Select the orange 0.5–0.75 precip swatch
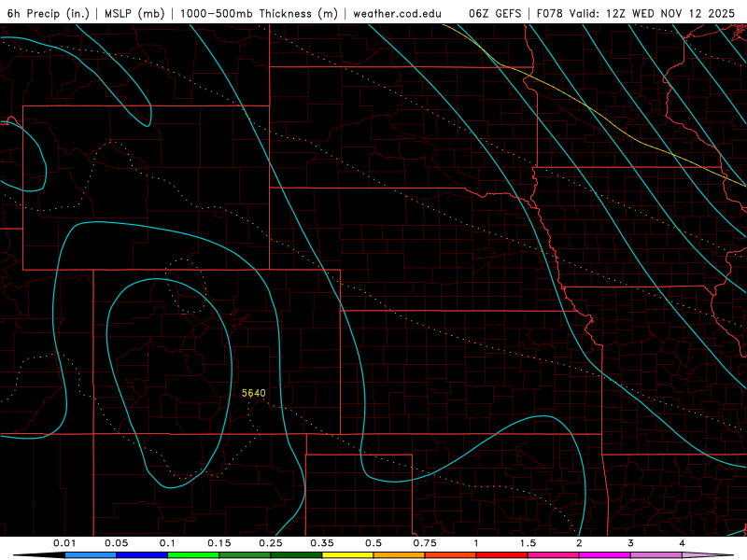 click(400, 555)
